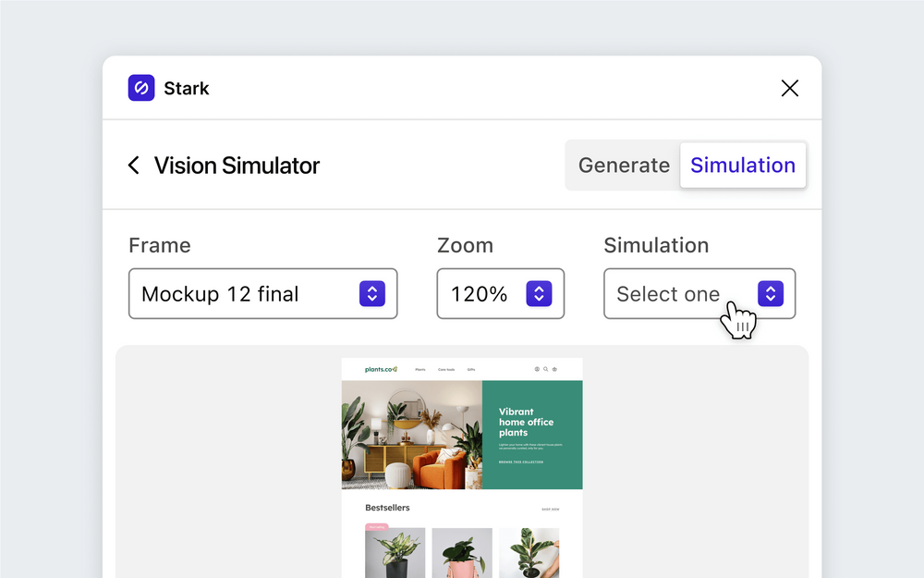Click the account icon in the mockup header
The height and width of the screenshot is (578, 924).
537,368
